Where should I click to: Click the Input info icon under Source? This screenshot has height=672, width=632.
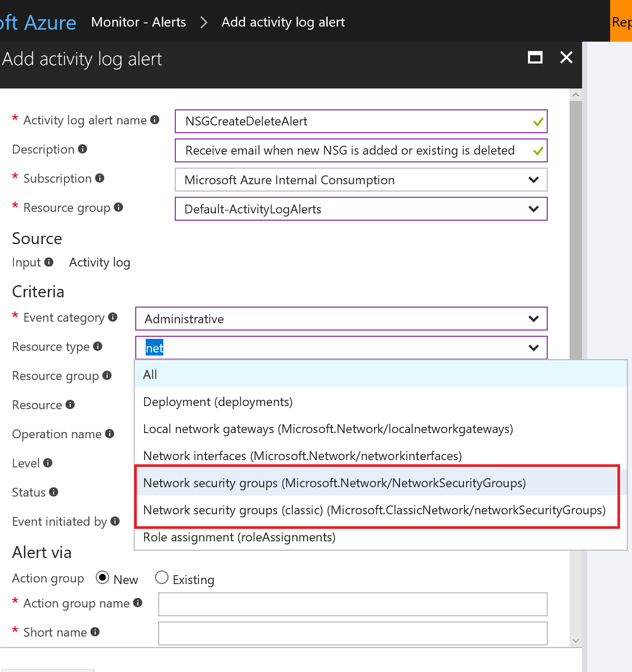coord(50,262)
